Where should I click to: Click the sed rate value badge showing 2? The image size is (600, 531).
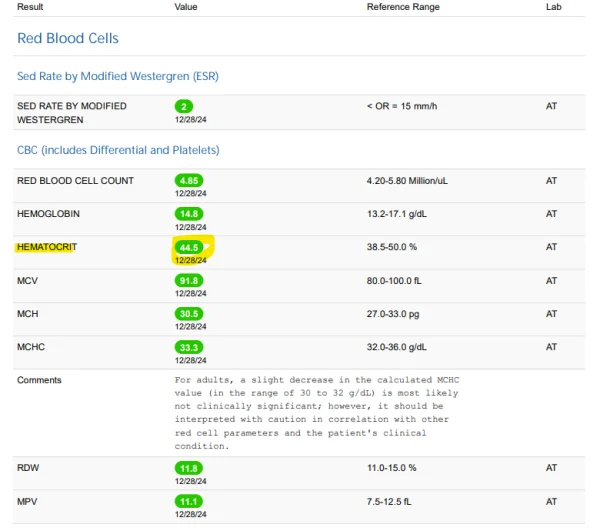click(x=183, y=106)
